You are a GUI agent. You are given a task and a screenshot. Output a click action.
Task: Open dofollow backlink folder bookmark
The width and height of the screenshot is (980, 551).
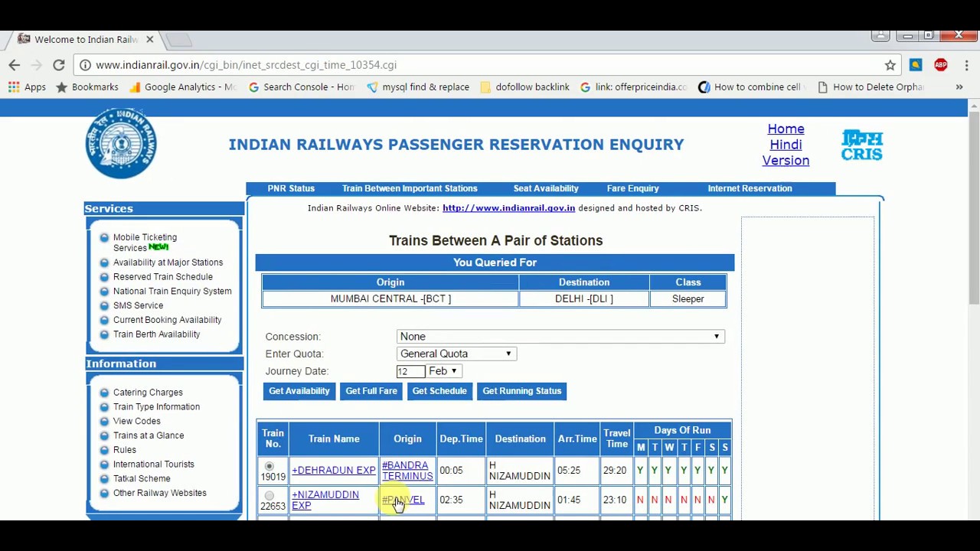(525, 87)
